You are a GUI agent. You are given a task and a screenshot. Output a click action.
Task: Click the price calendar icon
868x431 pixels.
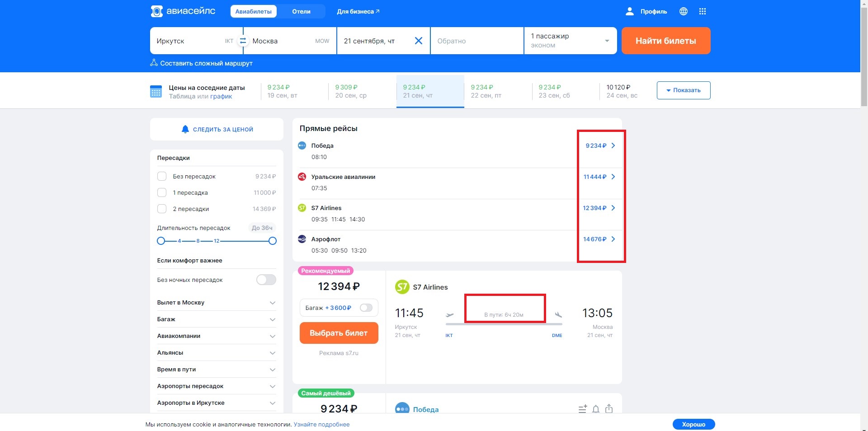coord(156,91)
